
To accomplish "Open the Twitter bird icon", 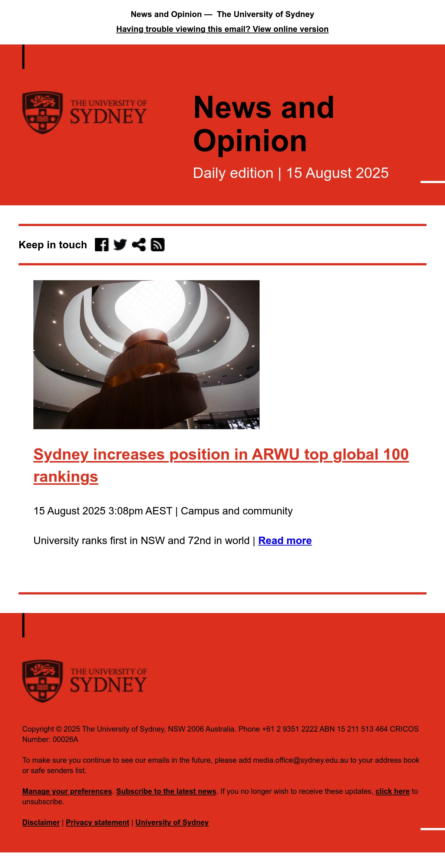I will pos(120,245).
